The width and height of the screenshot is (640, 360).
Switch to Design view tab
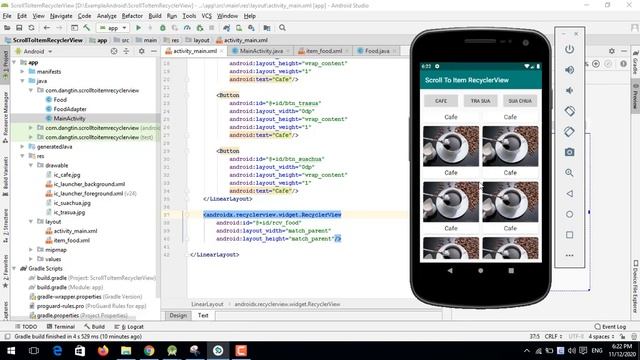tap(178, 316)
